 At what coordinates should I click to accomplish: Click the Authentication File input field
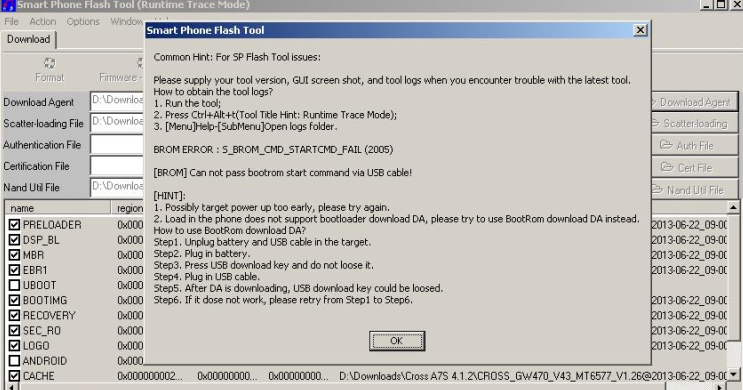117,145
